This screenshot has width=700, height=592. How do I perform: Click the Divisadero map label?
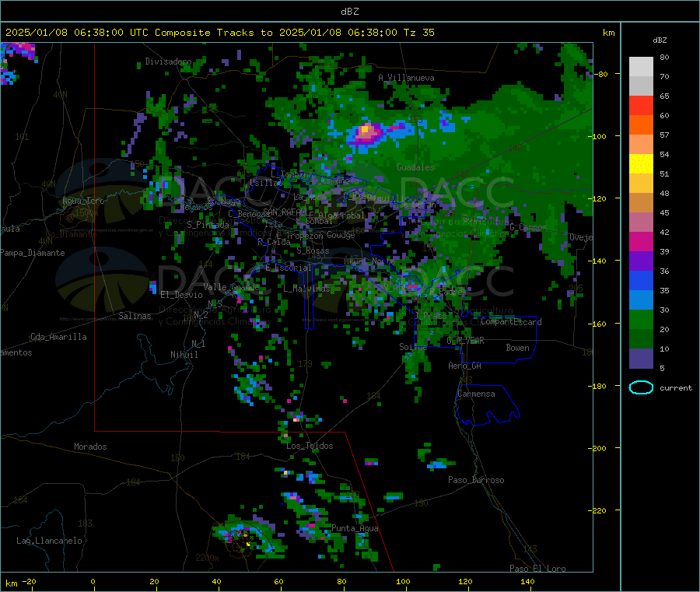point(168,61)
